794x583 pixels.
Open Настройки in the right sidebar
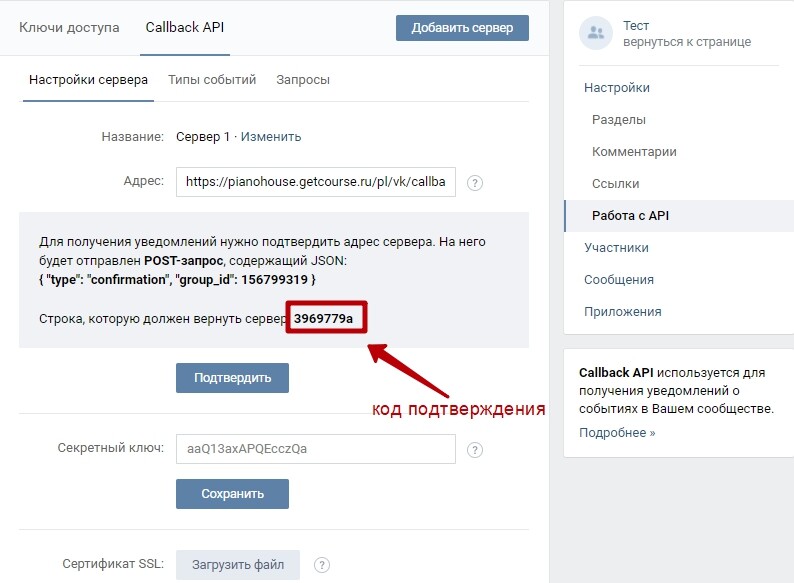[617, 88]
